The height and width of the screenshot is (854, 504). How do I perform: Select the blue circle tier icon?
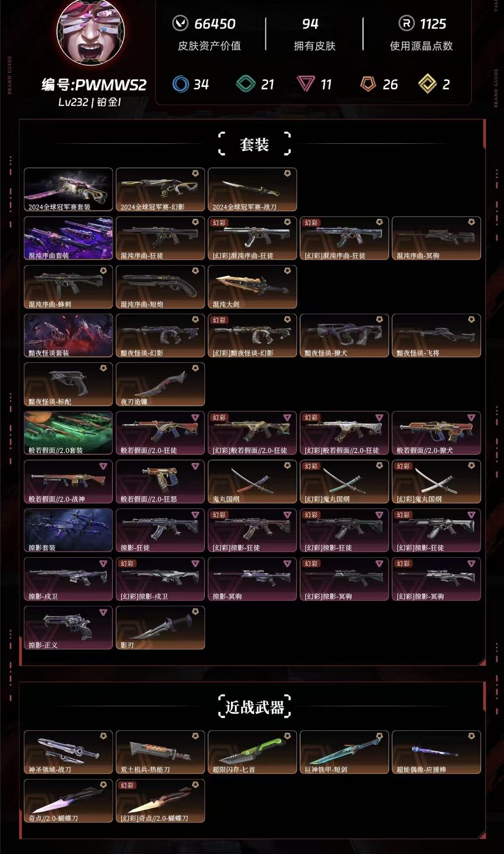[181, 84]
